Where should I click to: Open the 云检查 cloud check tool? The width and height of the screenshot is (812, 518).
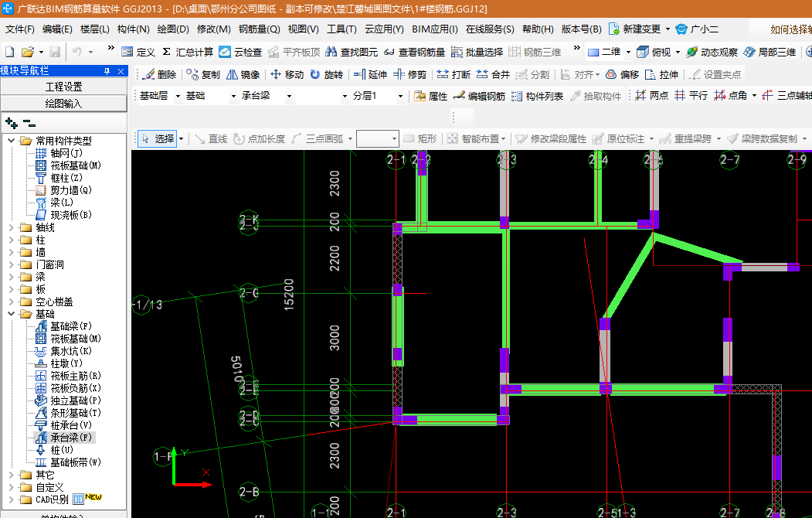(x=240, y=52)
